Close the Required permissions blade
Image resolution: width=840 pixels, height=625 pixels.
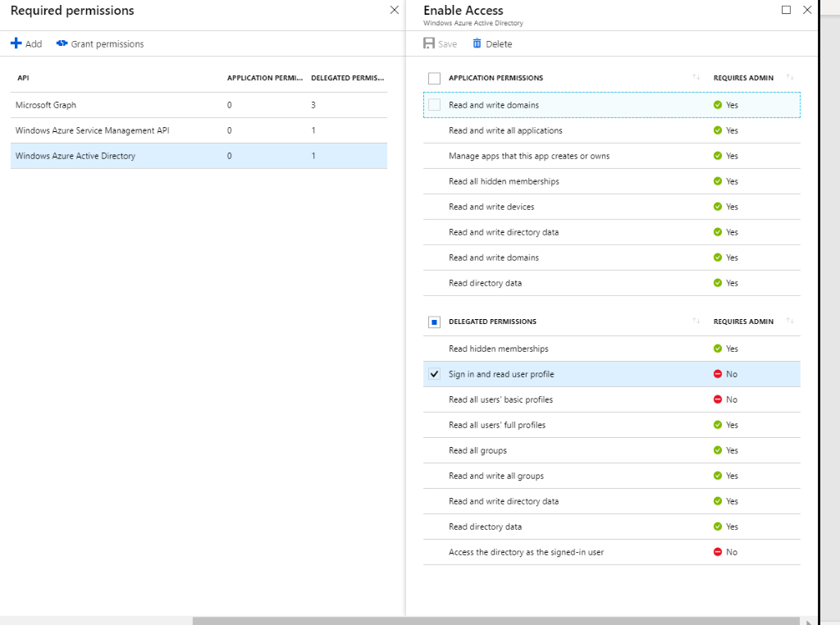(395, 10)
